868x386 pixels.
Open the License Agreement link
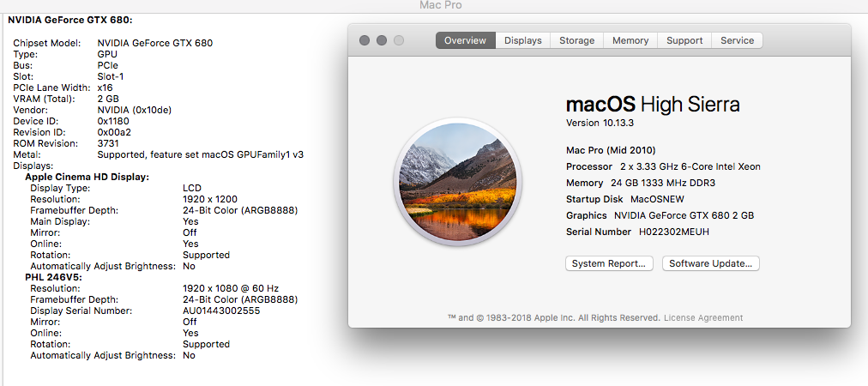coord(703,318)
